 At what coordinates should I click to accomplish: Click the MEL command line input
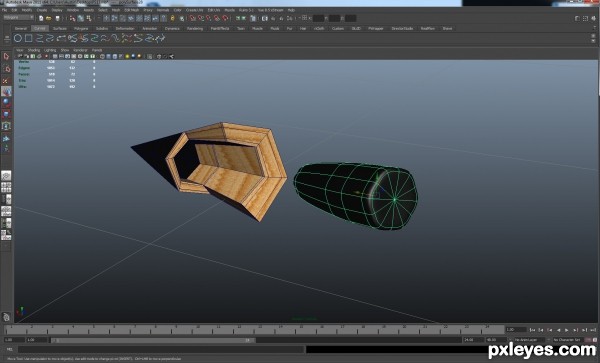(161, 349)
